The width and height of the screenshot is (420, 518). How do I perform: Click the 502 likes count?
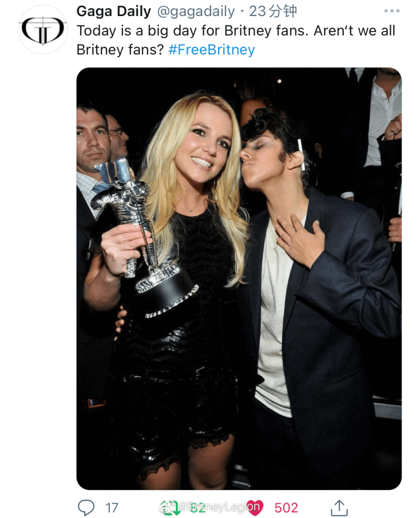286,508
